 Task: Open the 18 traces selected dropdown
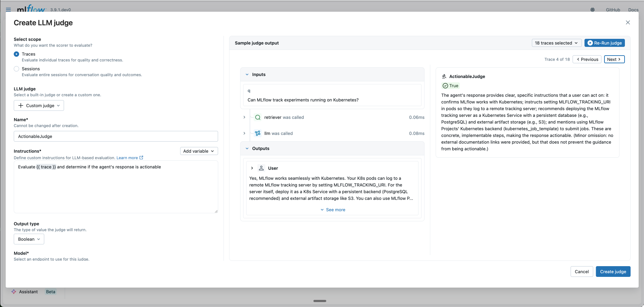(x=556, y=43)
